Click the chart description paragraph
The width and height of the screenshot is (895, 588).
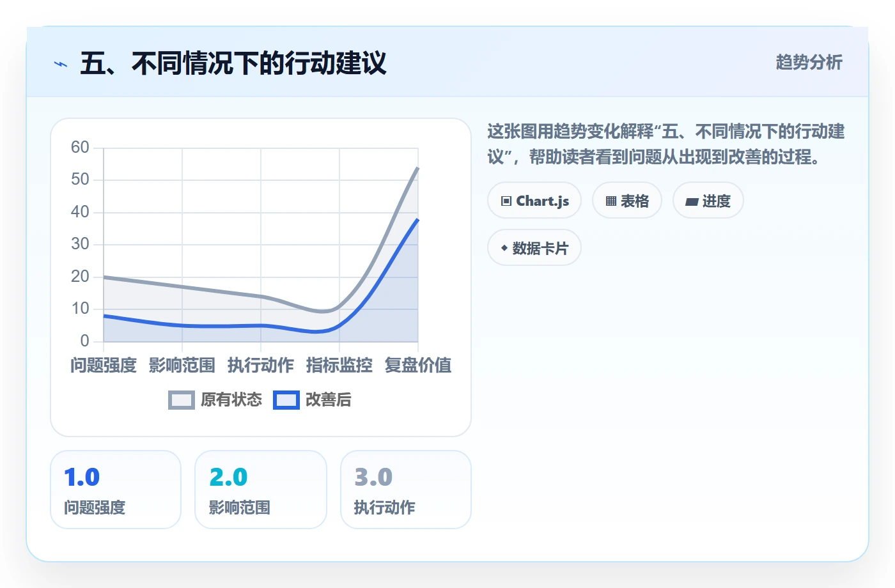click(666, 144)
